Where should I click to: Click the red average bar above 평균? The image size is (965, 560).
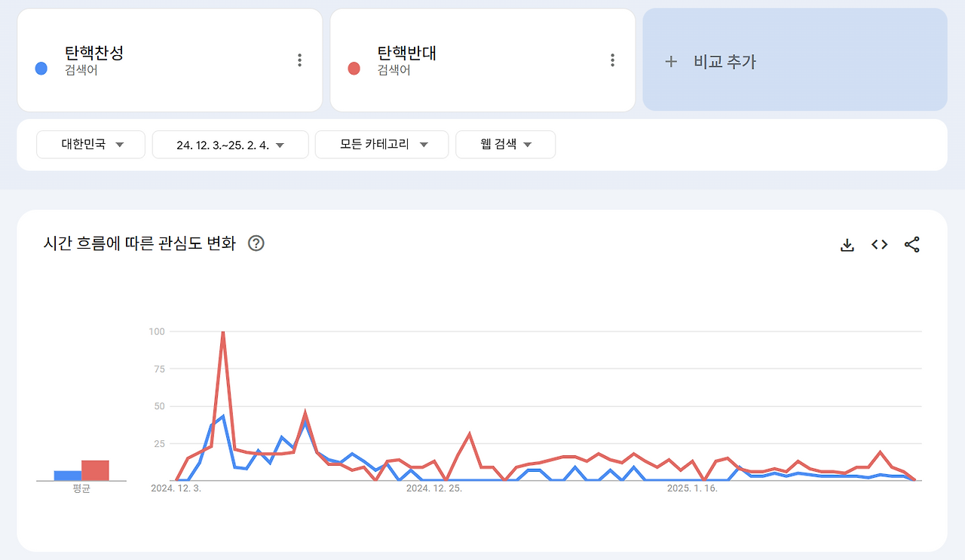(x=96, y=469)
